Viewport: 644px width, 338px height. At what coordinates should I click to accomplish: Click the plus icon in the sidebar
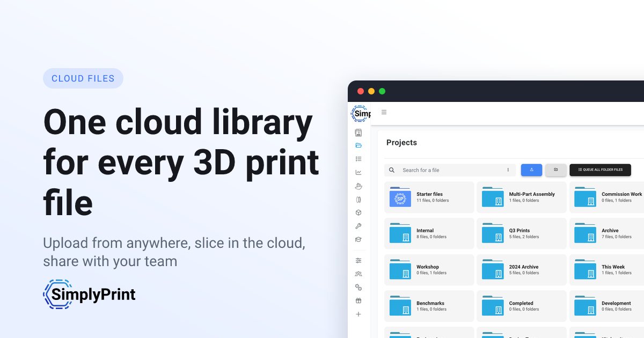(358, 314)
